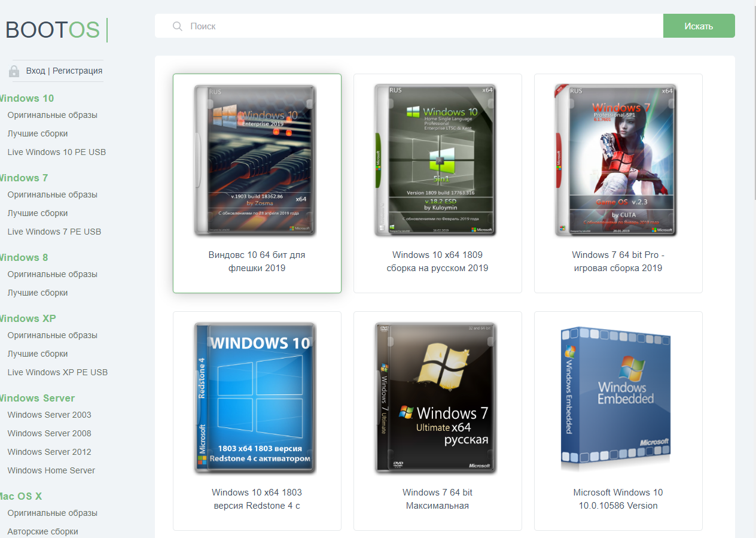Viewport: 756px width, 538px height.
Task: Open the Windows 7 Ultimate x64 cover
Action: [436, 398]
